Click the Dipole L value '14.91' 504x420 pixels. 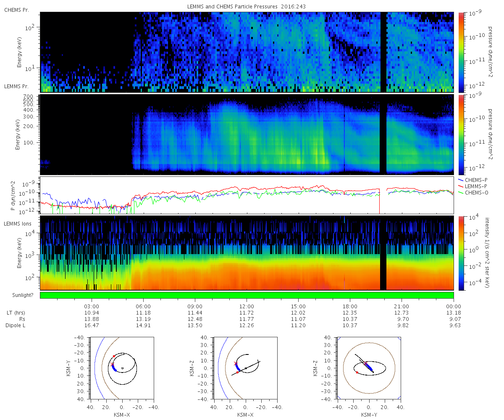[143, 325]
